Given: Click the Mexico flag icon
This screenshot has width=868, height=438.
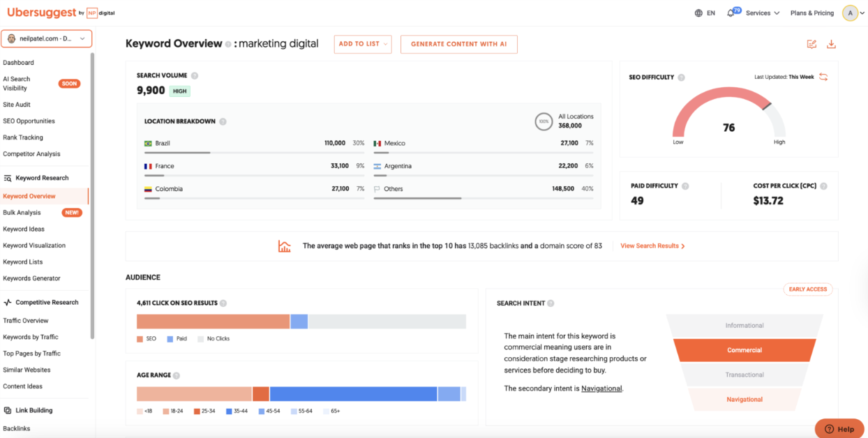Looking at the screenshot, I should tap(377, 144).
